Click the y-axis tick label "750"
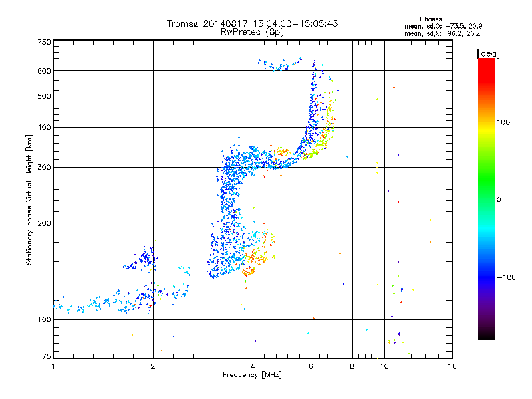Image resolution: width=532 pixels, height=399 pixels. click(x=44, y=42)
